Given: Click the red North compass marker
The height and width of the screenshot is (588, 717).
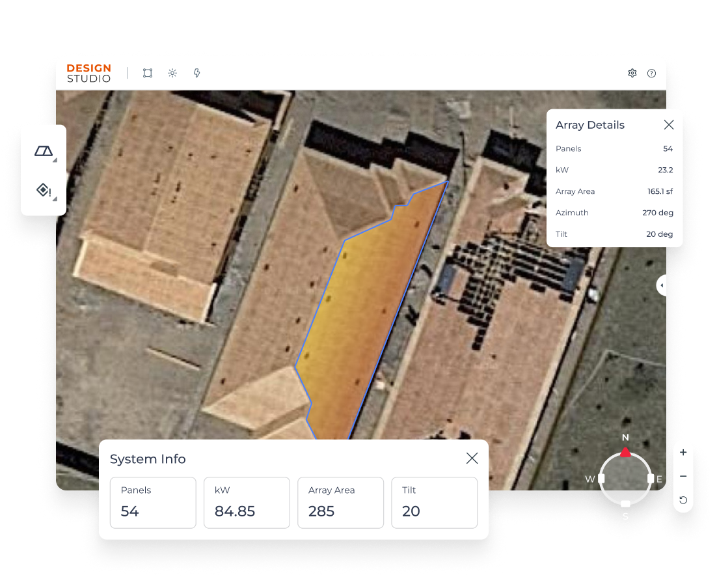Looking at the screenshot, I should click(x=625, y=452).
